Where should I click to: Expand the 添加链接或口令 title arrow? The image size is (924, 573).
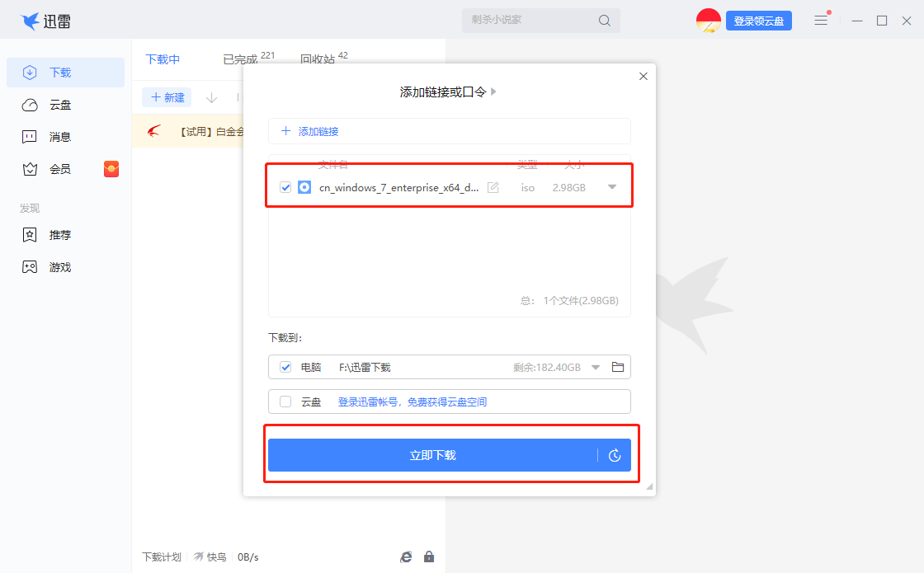point(494,92)
